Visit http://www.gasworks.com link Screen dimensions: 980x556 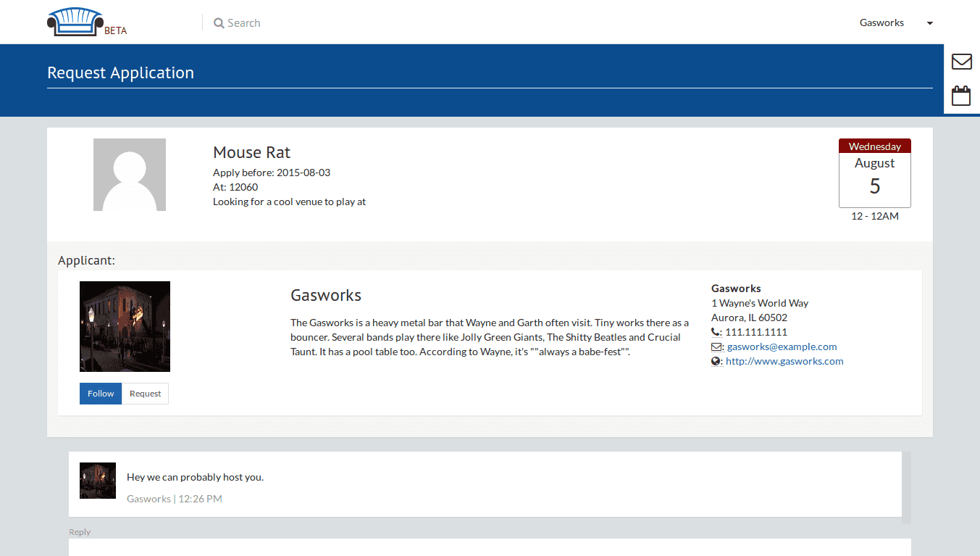click(784, 361)
